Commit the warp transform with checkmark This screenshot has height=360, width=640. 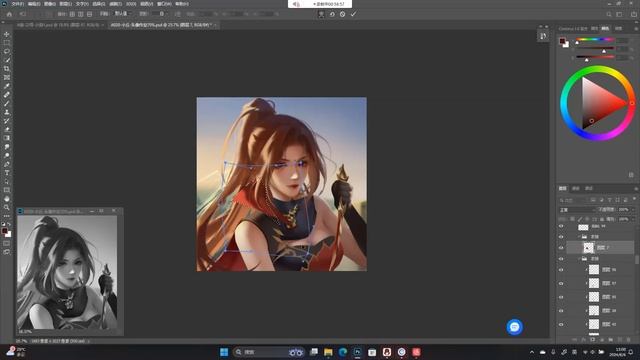(353, 14)
